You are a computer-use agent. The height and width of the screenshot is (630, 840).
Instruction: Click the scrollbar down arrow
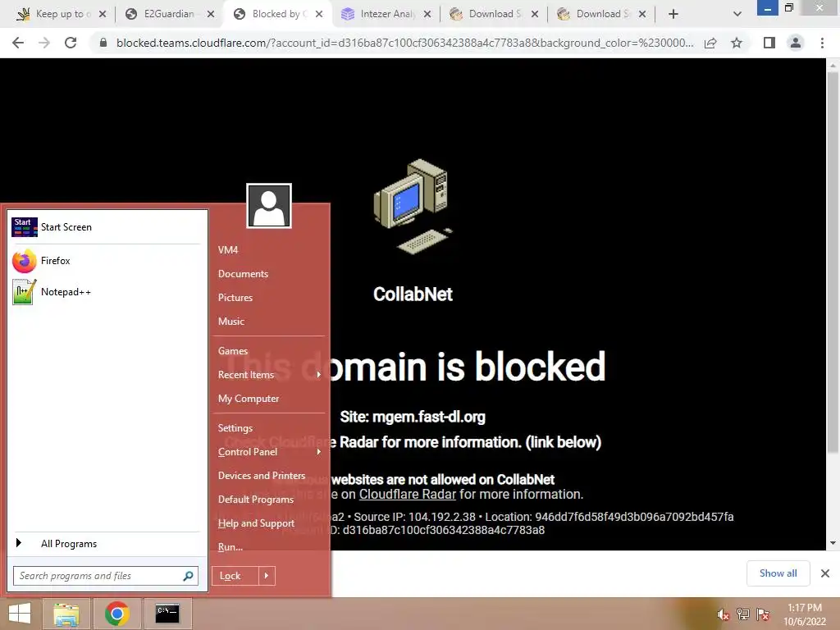click(833, 543)
